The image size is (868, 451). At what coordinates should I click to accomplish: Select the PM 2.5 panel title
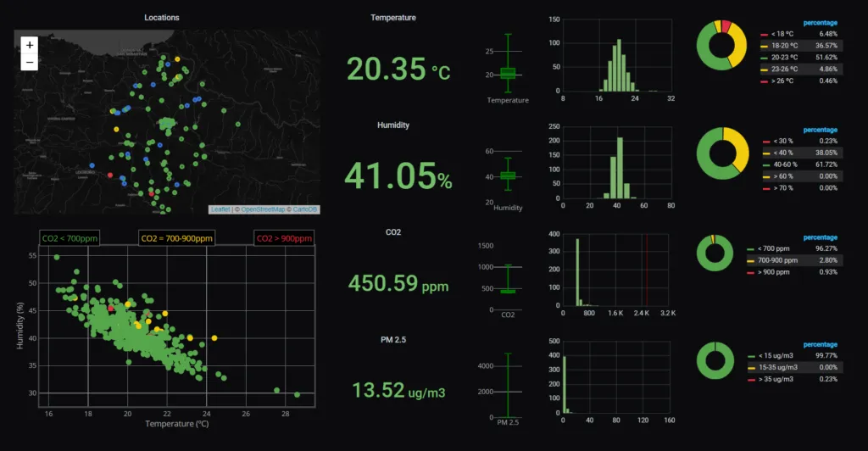(x=393, y=339)
